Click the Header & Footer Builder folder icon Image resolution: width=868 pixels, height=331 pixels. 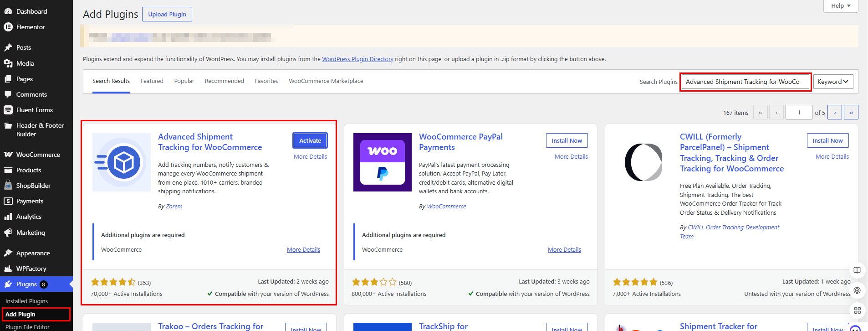click(8, 125)
